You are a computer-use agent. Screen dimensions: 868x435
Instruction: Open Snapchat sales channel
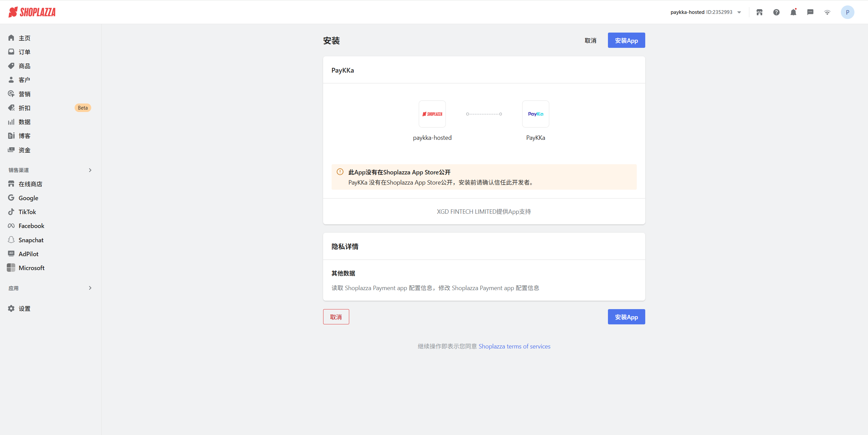click(x=31, y=240)
